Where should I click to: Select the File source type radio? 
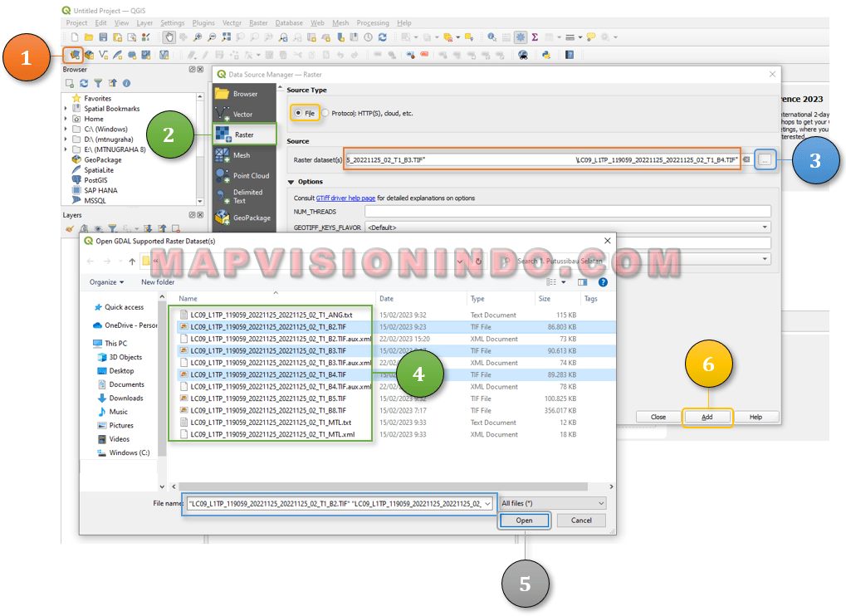[x=299, y=113]
